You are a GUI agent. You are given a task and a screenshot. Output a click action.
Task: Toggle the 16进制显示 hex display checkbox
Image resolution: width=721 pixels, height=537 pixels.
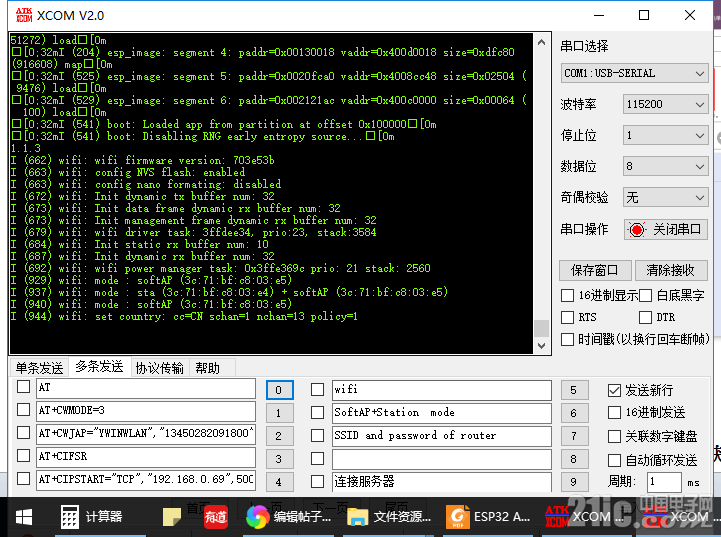click(x=567, y=296)
